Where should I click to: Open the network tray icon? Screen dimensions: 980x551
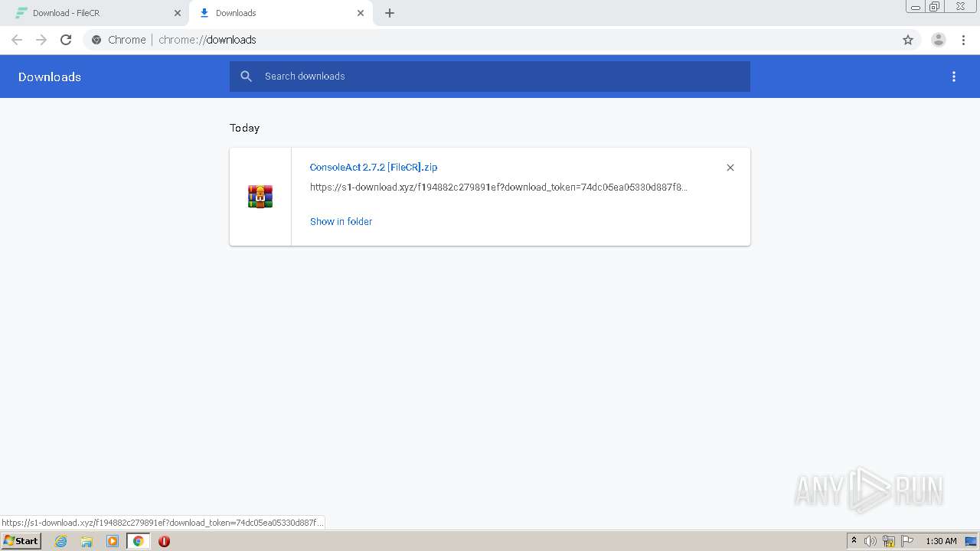pyautogui.click(x=889, y=541)
